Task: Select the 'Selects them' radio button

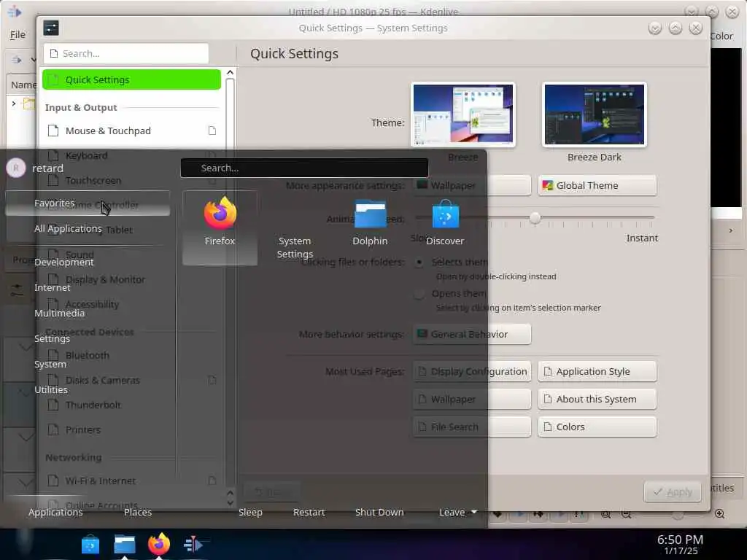Action: click(x=419, y=262)
